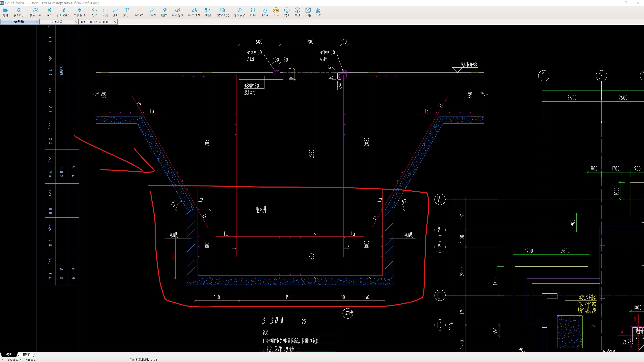Click the 当前标注比例 status bar text
This screenshot has width=644, height=362.
point(143,360)
